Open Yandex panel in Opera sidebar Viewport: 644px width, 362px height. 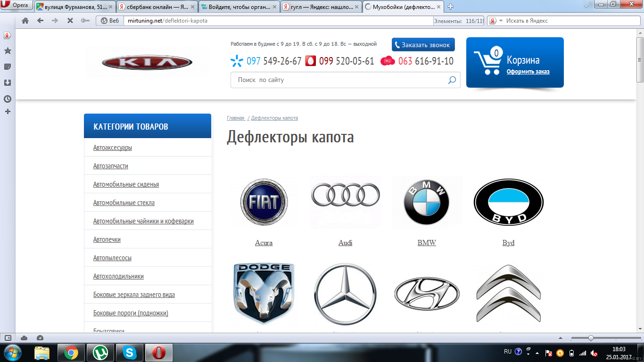(8, 36)
